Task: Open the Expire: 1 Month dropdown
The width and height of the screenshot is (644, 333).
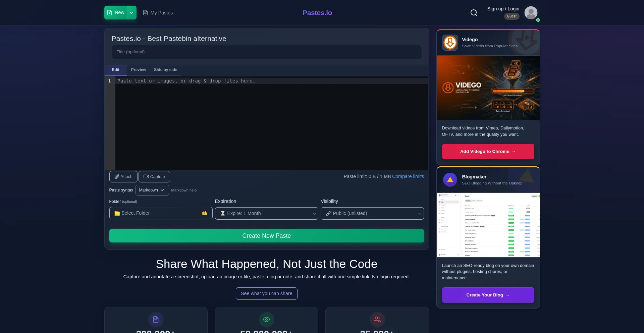Action: click(266, 213)
